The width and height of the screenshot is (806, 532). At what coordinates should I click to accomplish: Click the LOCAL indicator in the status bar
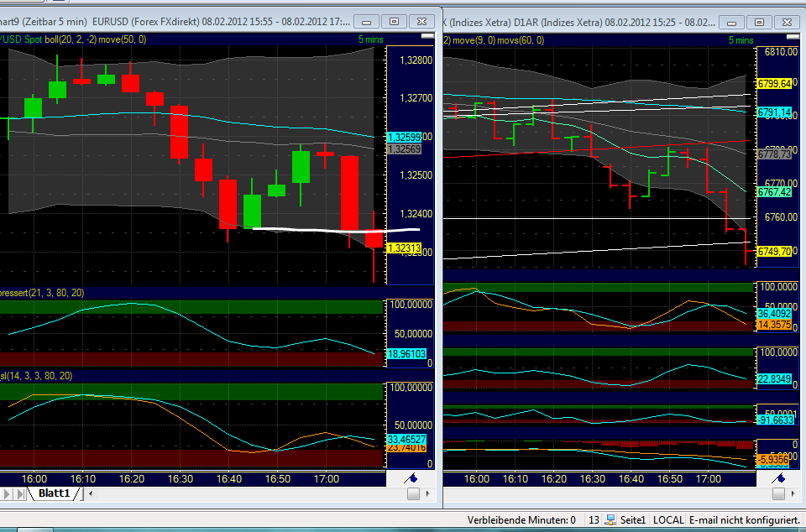669,519
